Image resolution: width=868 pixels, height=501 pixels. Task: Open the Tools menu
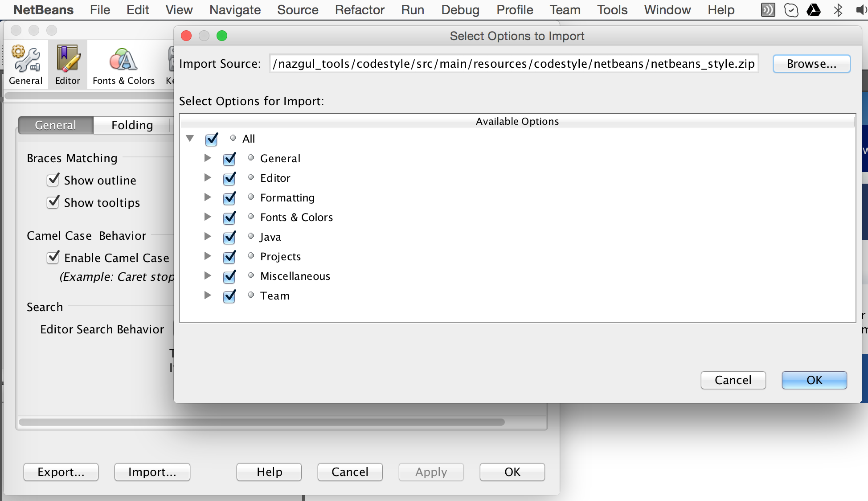(x=612, y=10)
